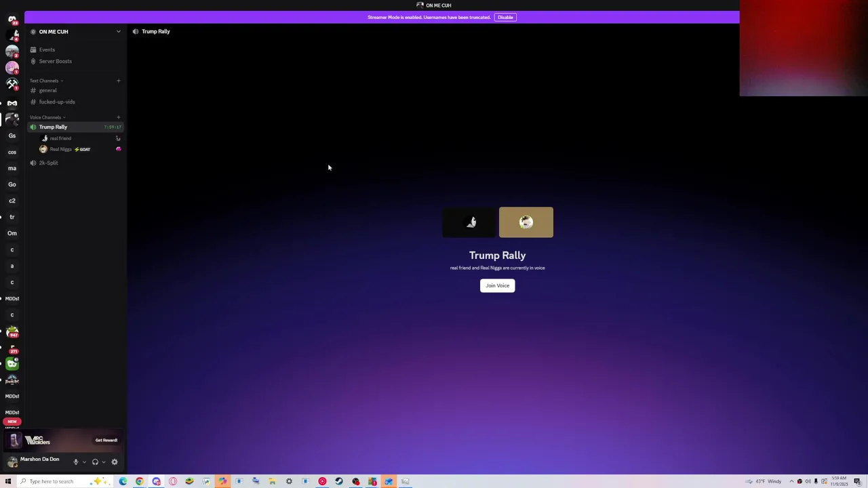This screenshot has height=488, width=868.
Task: Open Google Chrome from the taskbar
Action: 140,481
